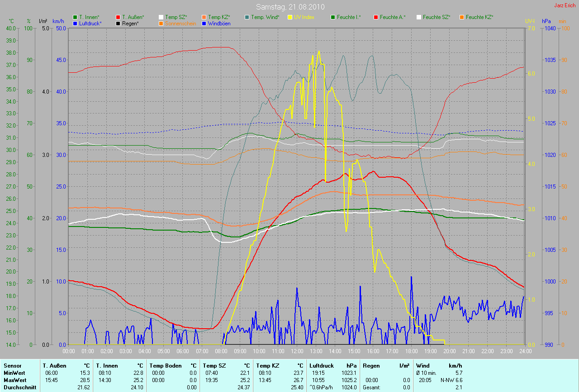Click the Durchschnitt row label
Image resolution: width=579 pixels, height=392 pixels.
tap(20, 387)
